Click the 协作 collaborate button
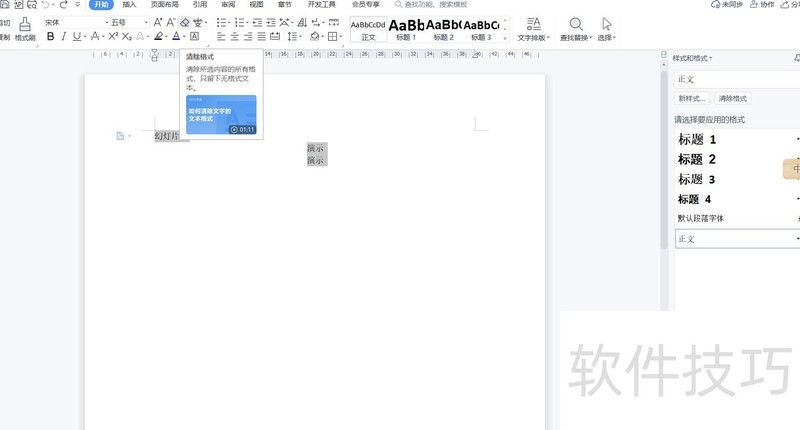This screenshot has height=430, width=800. click(x=762, y=5)
